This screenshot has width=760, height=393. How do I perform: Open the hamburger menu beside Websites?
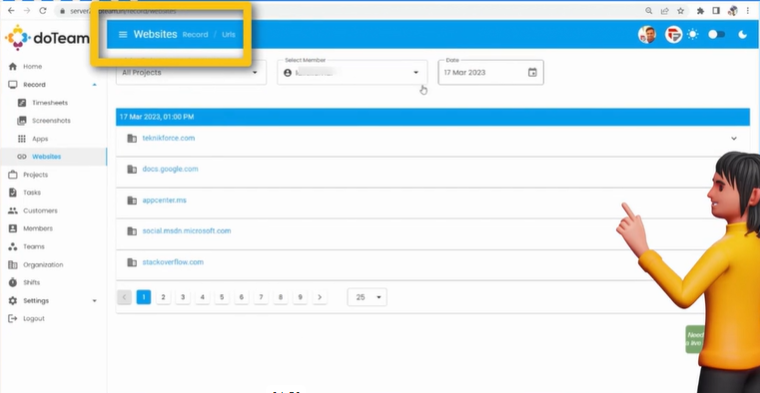click(123, 34)
